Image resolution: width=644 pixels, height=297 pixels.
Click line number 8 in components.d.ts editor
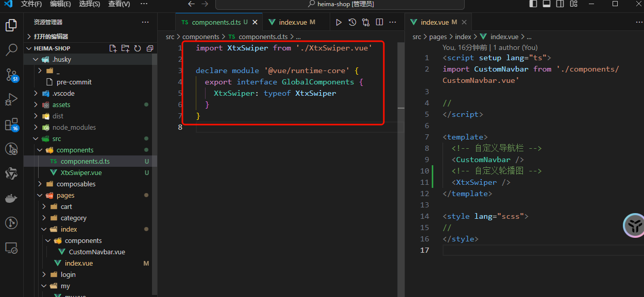180,127
